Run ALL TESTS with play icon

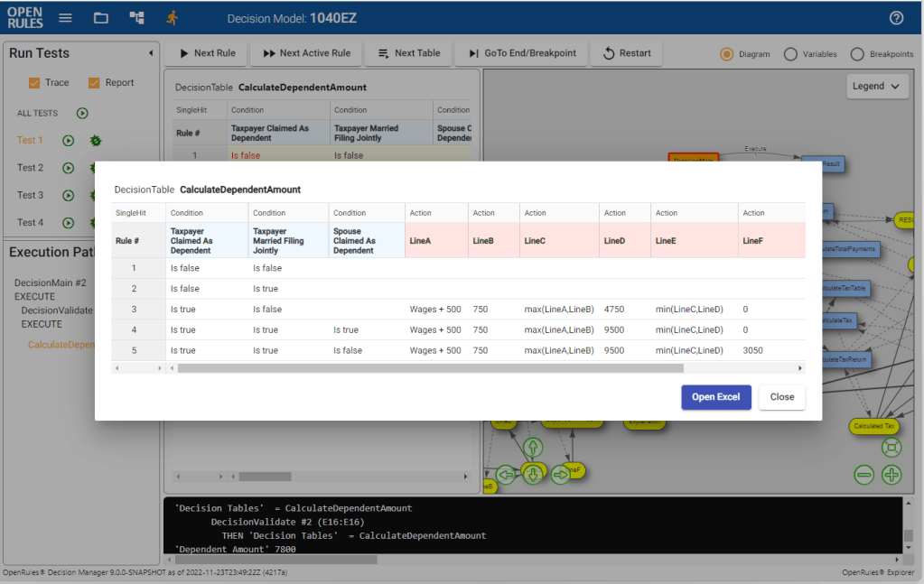pos(82,114)
